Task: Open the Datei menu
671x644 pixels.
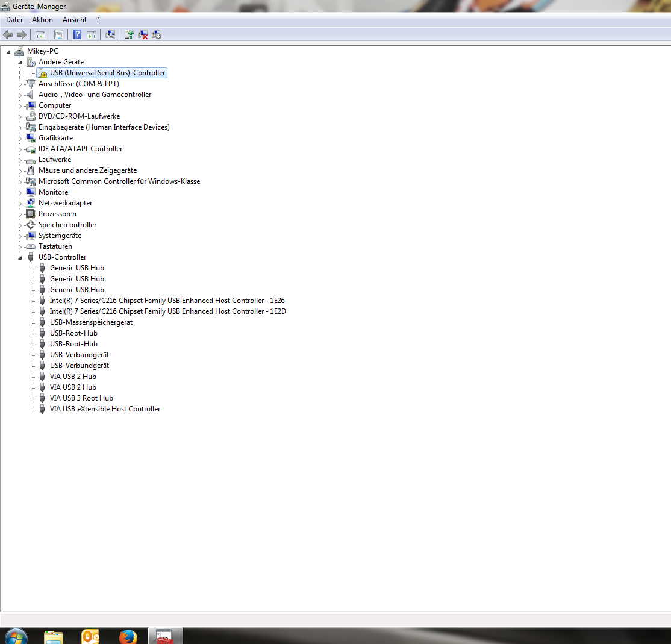Action: [x=14, y=20]
